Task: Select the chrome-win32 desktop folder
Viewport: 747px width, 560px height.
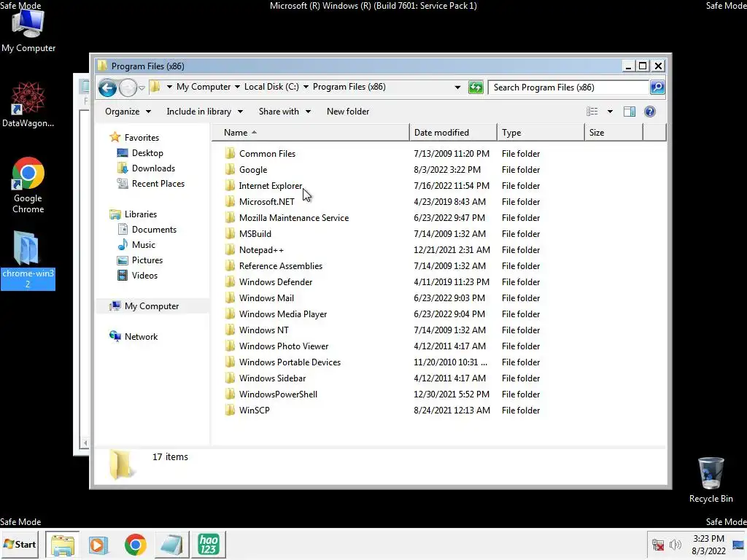Action: (x=28, y=260)
